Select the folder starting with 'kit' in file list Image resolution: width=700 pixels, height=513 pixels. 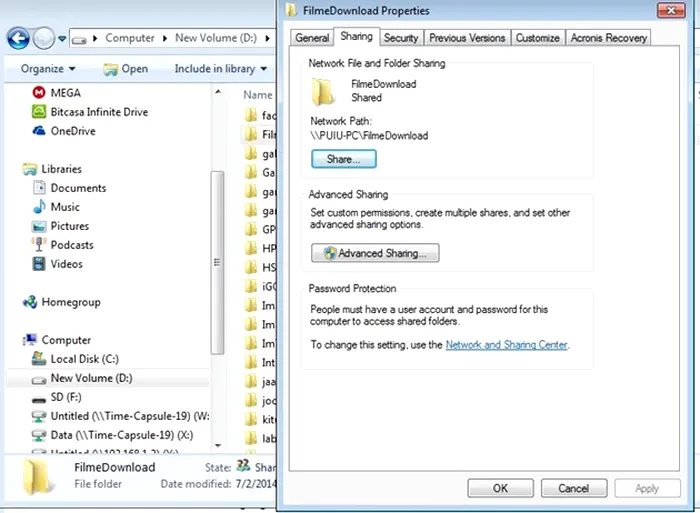click(260, 419)
